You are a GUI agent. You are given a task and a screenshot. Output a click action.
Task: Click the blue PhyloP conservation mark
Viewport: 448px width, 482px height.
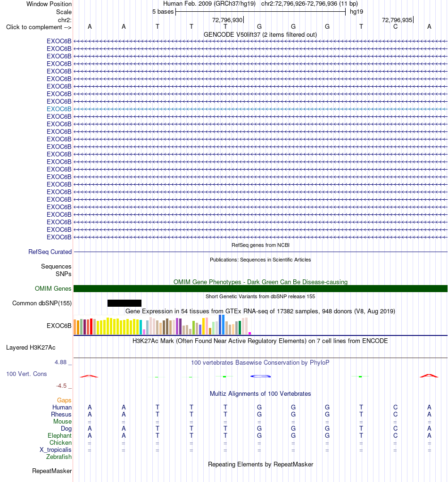coord(260,376)
